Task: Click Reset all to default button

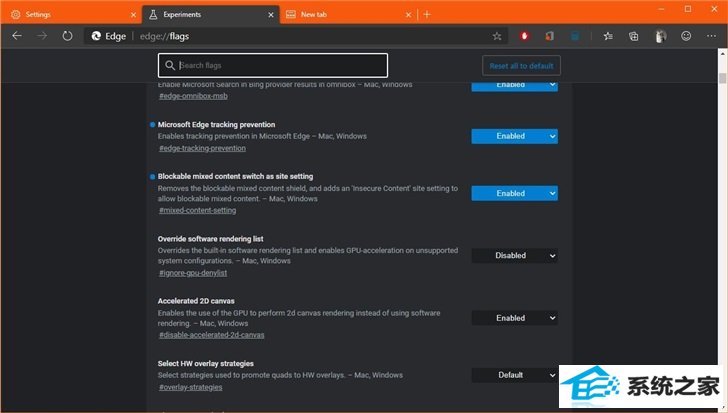Action: (521, 65)
